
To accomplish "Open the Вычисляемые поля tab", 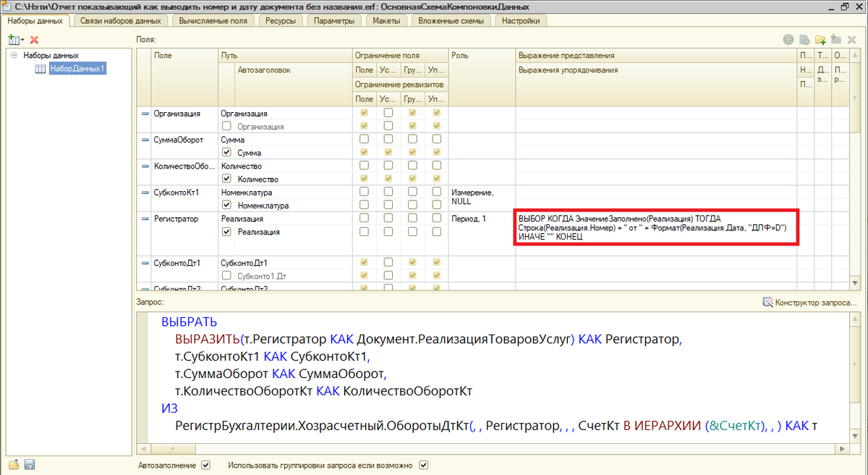I will [x=213, y=21].
